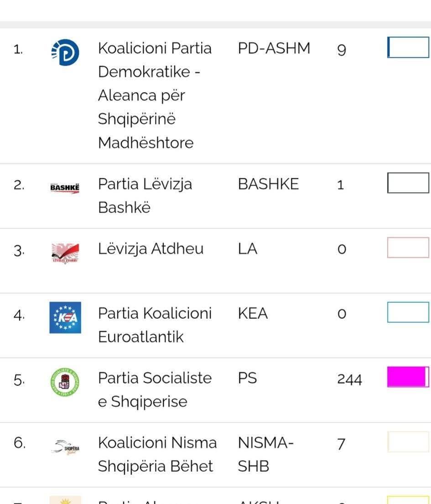Click the KEA teal outlined color box
The height and width of the screenshot is (504, 431).
coord(408,312)
